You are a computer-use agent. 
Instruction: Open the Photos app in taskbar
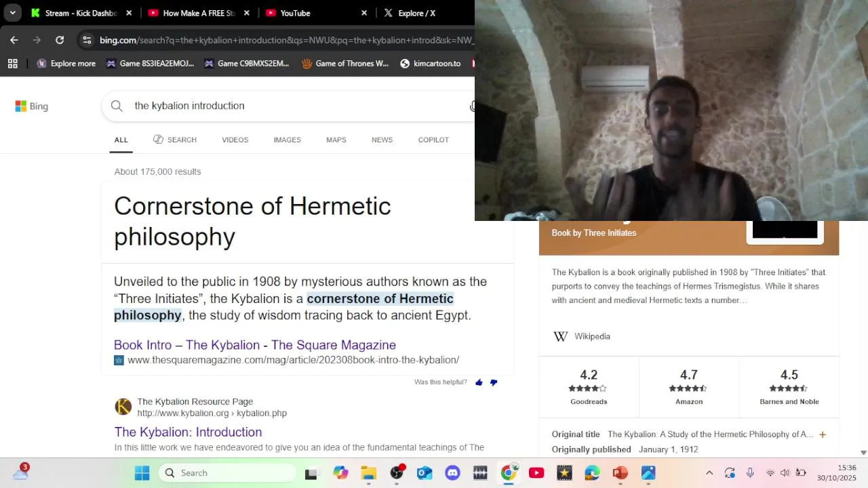click(648, 473)
